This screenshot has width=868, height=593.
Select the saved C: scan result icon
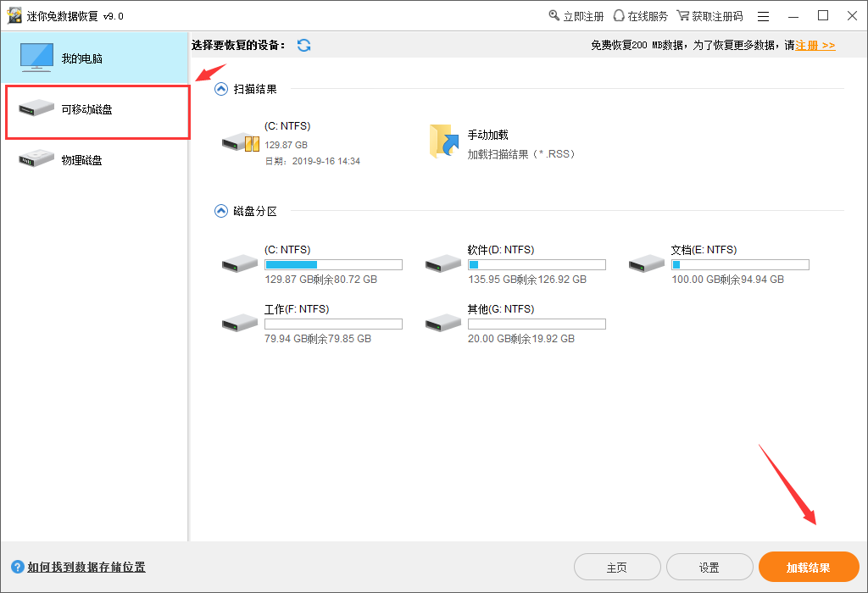[x=240, y=142]
